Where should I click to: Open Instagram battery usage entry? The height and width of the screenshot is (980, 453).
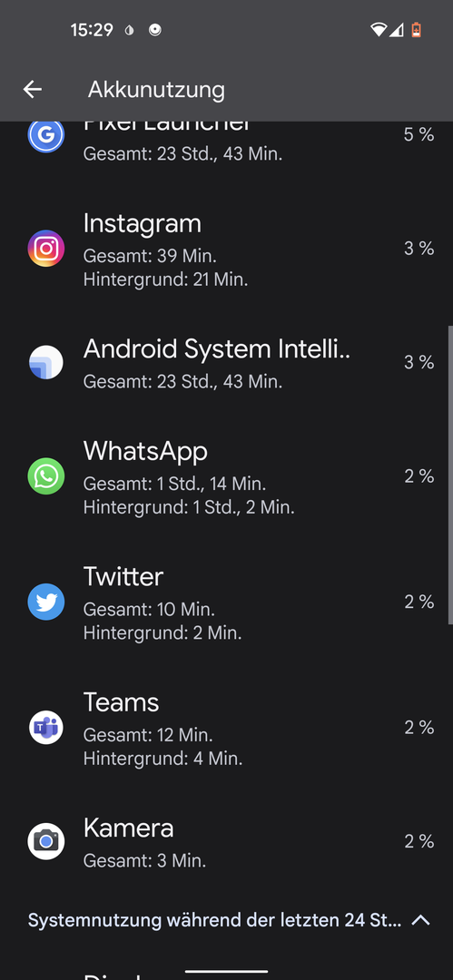click(227, 249)
